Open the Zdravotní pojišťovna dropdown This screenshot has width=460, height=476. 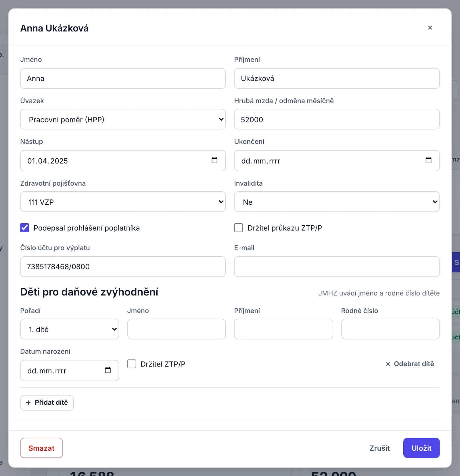[123, 202]
